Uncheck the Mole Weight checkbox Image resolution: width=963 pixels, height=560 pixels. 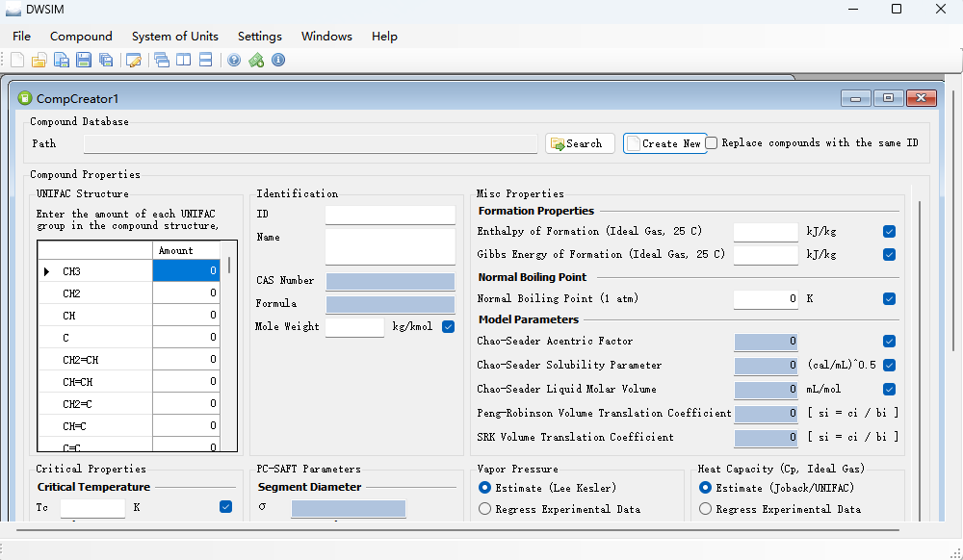448,327
